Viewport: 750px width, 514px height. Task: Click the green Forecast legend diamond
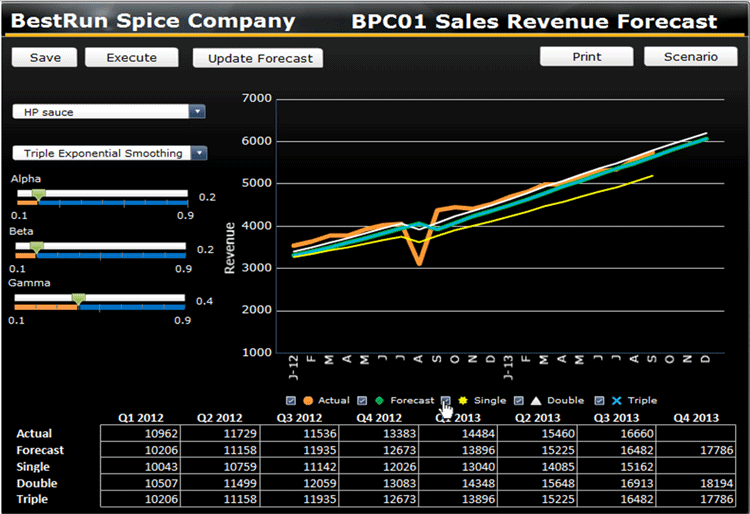pyautogui.click(x=379, y=401)
